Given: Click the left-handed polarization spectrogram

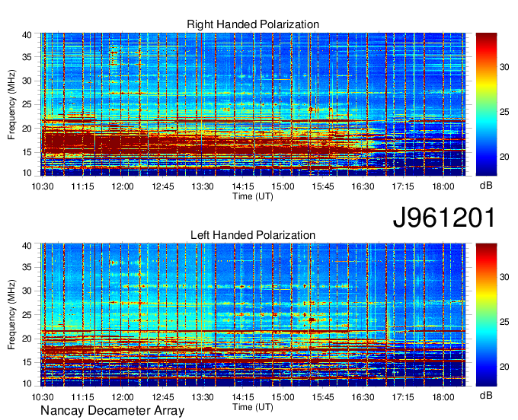Looking at the screenshot, I should [x=253, y=315].
